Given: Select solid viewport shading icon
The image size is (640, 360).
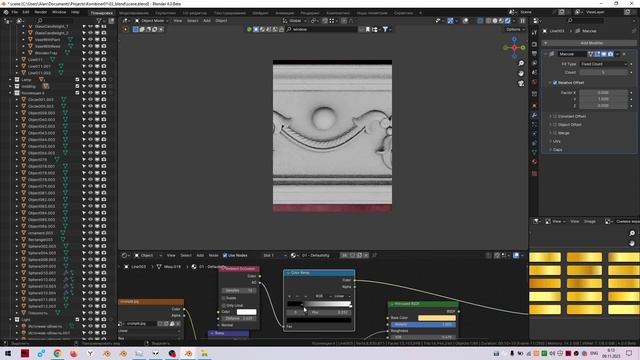Looking at the screenshot, I should (495, 20).
